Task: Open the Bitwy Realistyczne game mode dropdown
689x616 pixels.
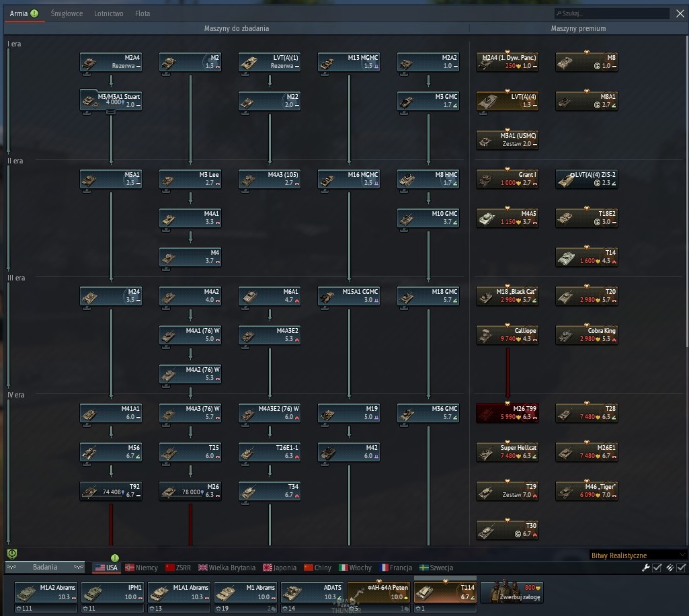Action: pos(638,555)
